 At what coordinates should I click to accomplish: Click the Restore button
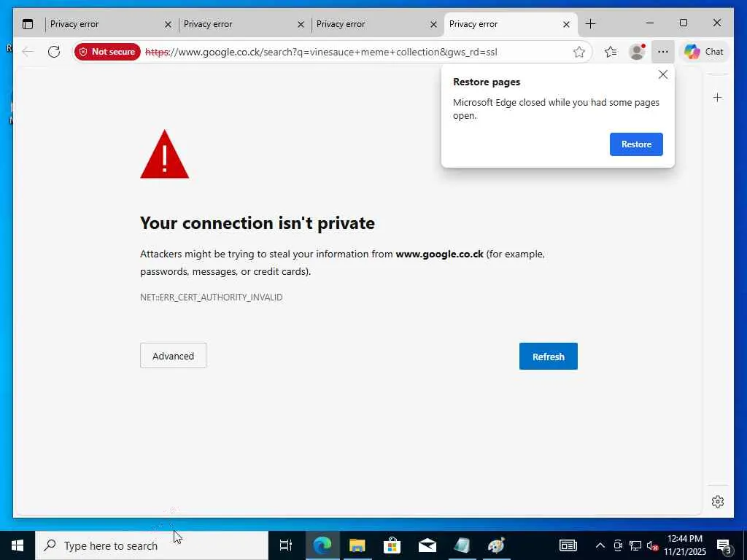click(636, 144)
